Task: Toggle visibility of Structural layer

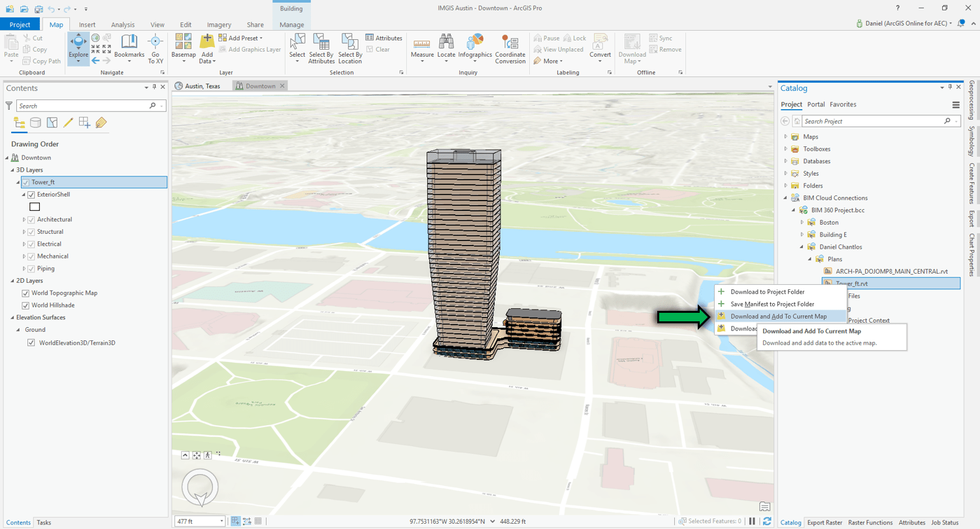Action: click(31, 232)
